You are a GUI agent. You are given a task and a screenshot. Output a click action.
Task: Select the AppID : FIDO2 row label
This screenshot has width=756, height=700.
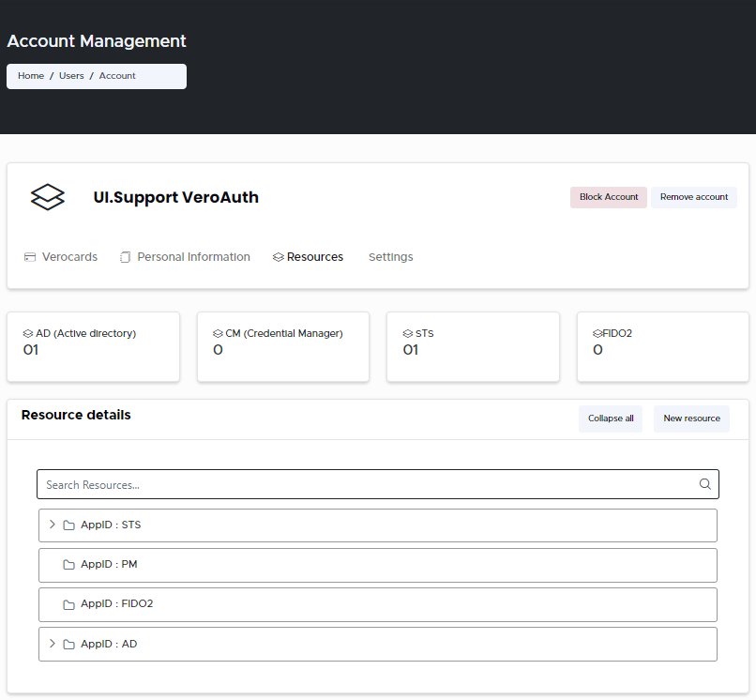pyautogui.click(x=116, y=604)
